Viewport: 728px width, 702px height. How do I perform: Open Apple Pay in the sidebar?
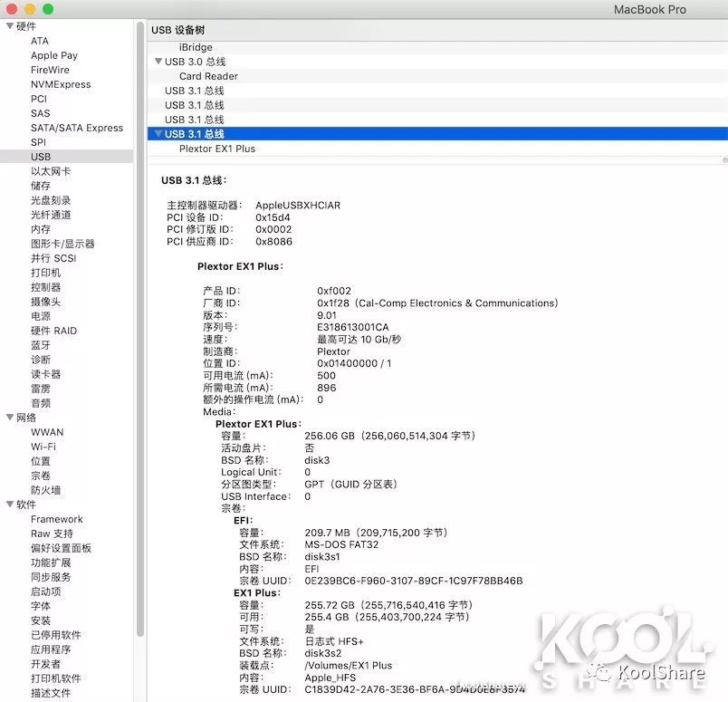pos(54,55)
